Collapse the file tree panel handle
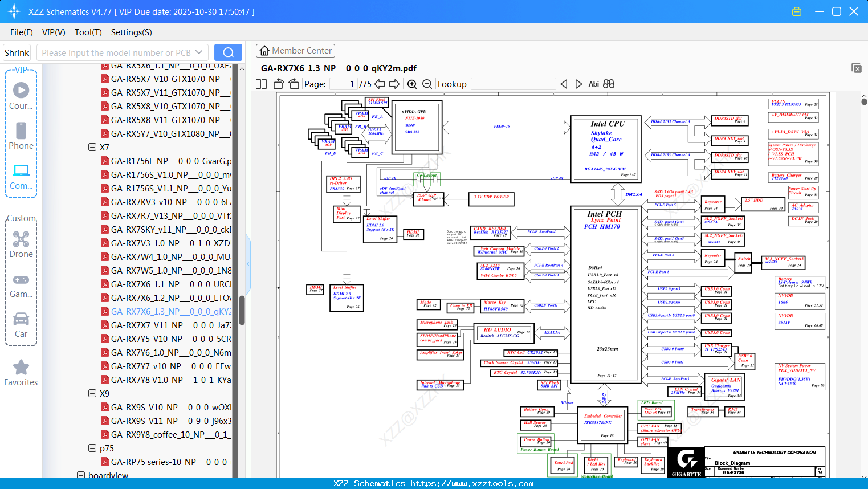Viewport: 868px width, 489px height. pos(248,263)
